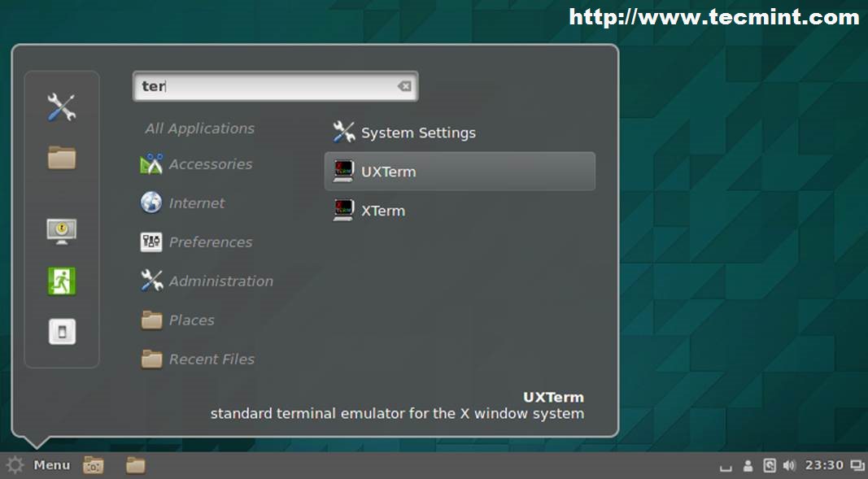Screen dimensions: 868x479
Task: Click the Internet globe icon
Action: (x=151, y=203)
